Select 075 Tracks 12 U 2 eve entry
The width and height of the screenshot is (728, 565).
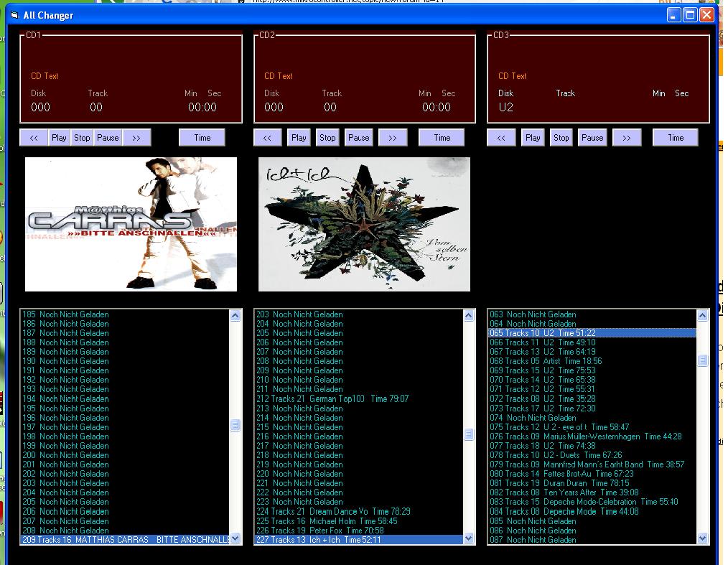tap(592, 427)
